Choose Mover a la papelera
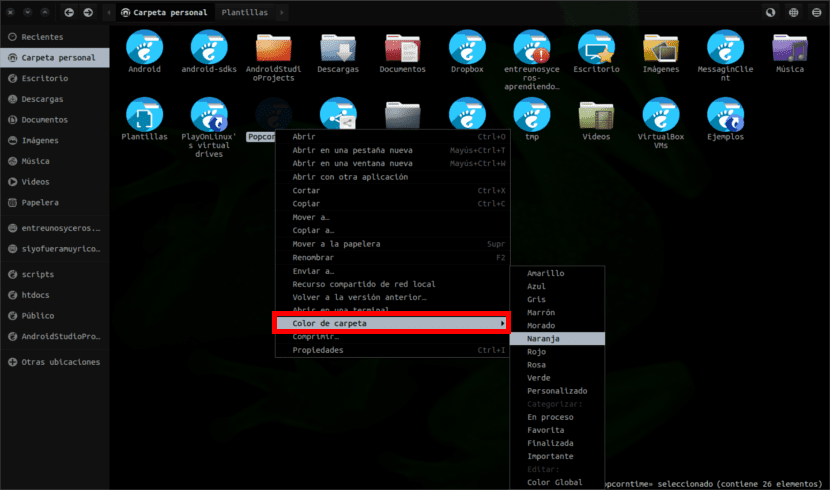 click(392, 244)
